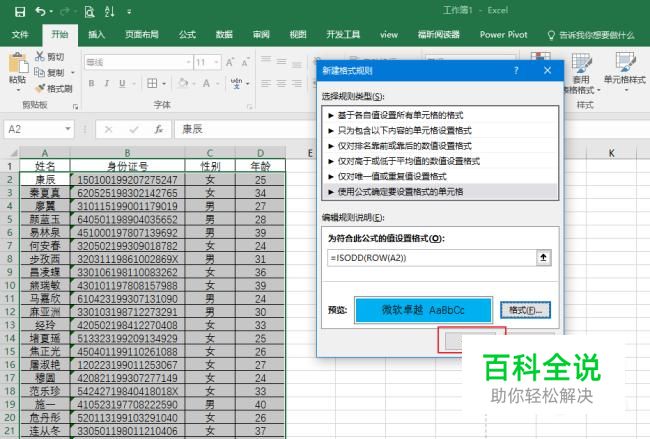The height and width of the screenshot is (439, 650).
Task: Open print preview in quick access toolbar
Action: pyautogui.click(x=89, y=11)
